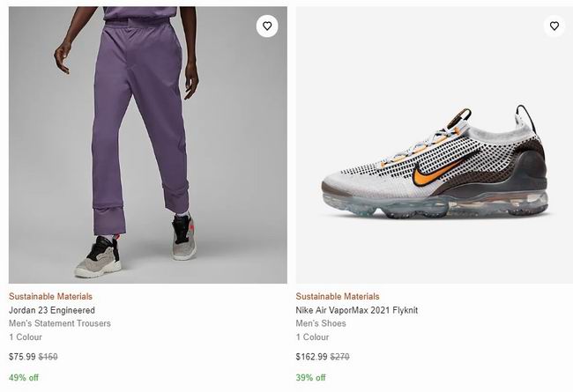Click Sustainable Materials label above Jordan 23
This screenshot has height=392, width=573.
coord(50,297)
